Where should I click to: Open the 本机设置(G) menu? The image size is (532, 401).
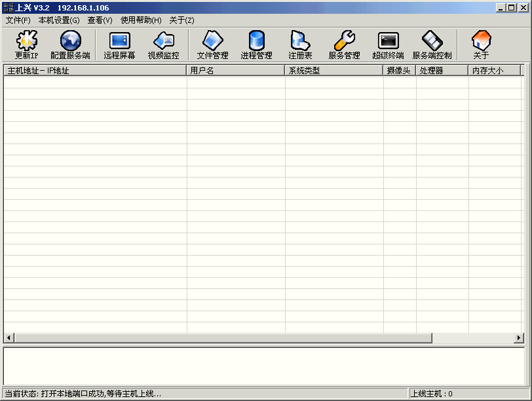[59, 20]
